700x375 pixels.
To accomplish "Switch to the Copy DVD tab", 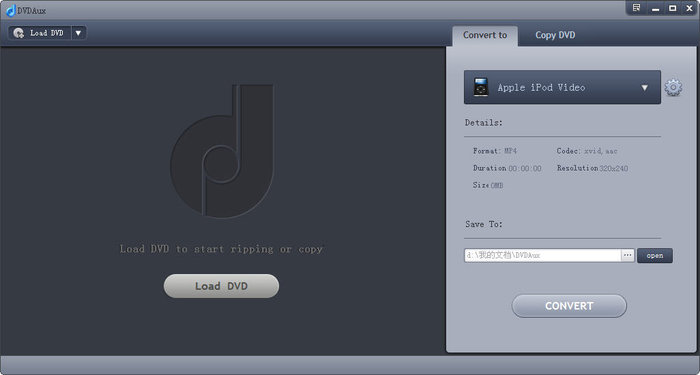I will click(x=555, y=35).
